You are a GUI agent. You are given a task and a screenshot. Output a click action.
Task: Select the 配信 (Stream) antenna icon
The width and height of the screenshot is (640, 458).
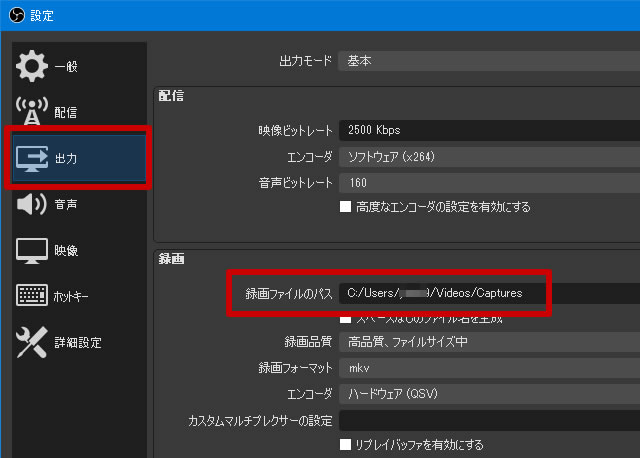coord(32,113)
